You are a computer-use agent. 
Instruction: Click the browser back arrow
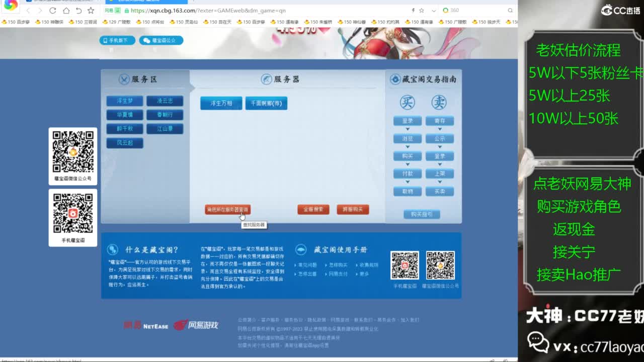(x=28, y=11)
